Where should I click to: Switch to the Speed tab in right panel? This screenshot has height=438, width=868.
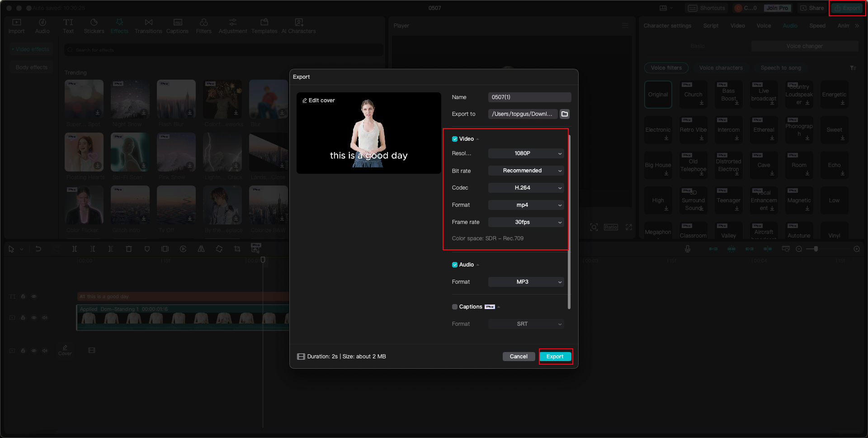click(817, 26)
